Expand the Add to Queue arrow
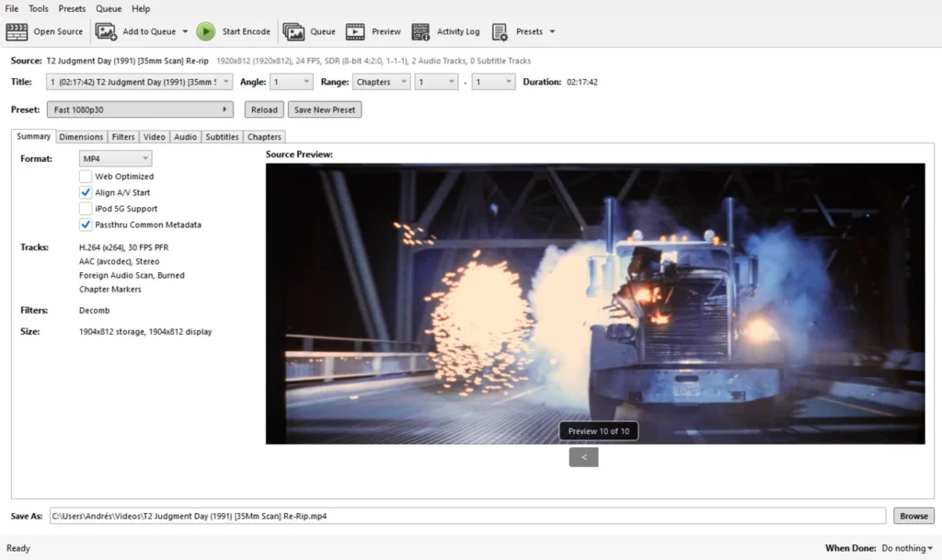 click(x=185, y=32)
